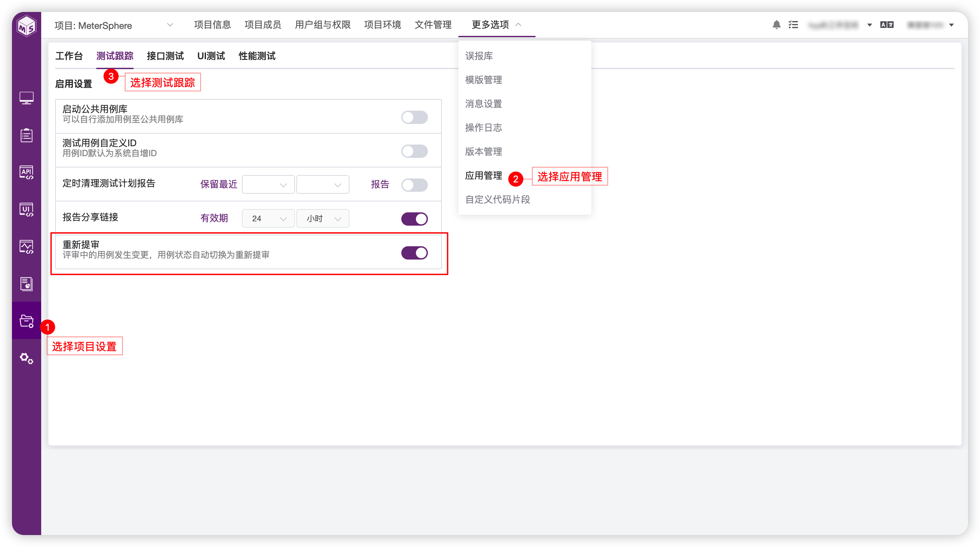Open the API testing sidebar icon
Screen dimensions: 980x547
pyautogui.click(x=26, y=172)
